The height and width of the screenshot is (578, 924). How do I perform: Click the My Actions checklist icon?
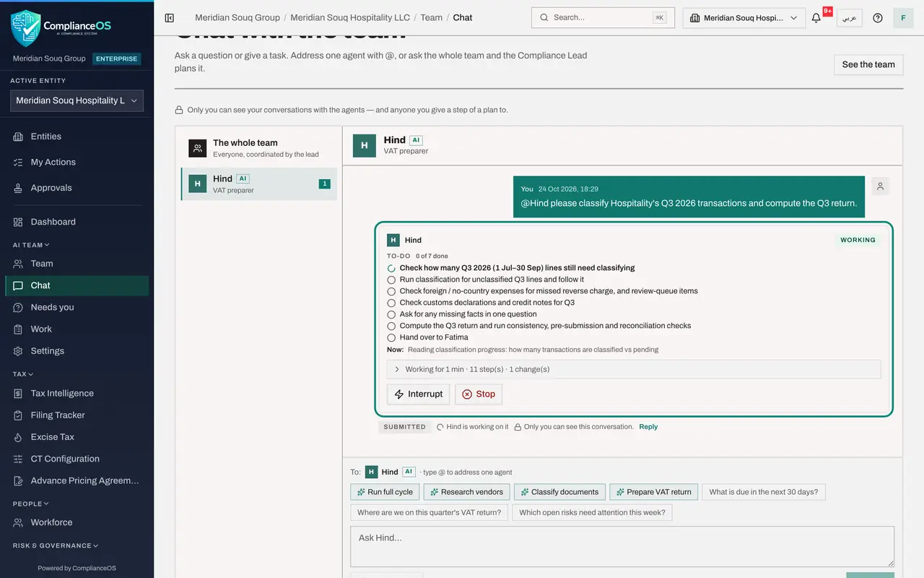[x=18, y=163]
